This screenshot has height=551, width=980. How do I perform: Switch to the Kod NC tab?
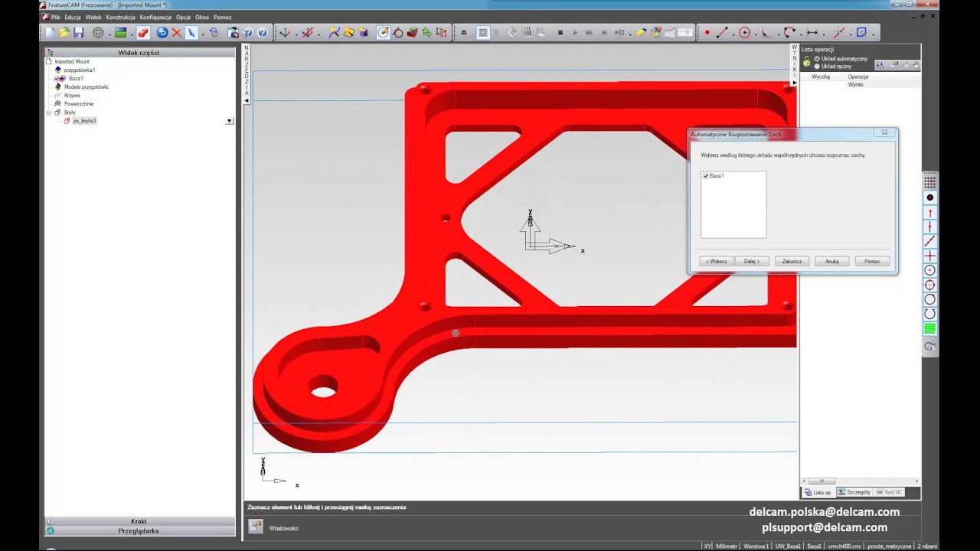pyautogui.click(x=890, y=492)
